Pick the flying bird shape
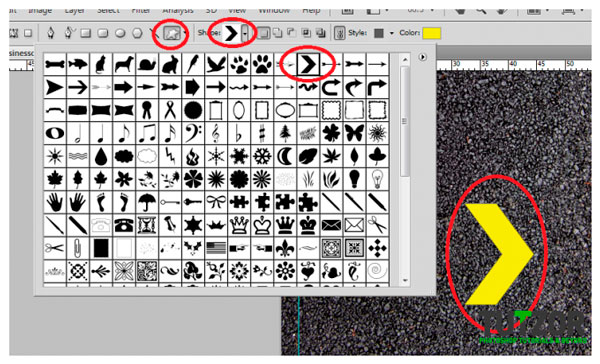Image resolution: width=600 pixels, height=364 pixels. pos(216,64)
